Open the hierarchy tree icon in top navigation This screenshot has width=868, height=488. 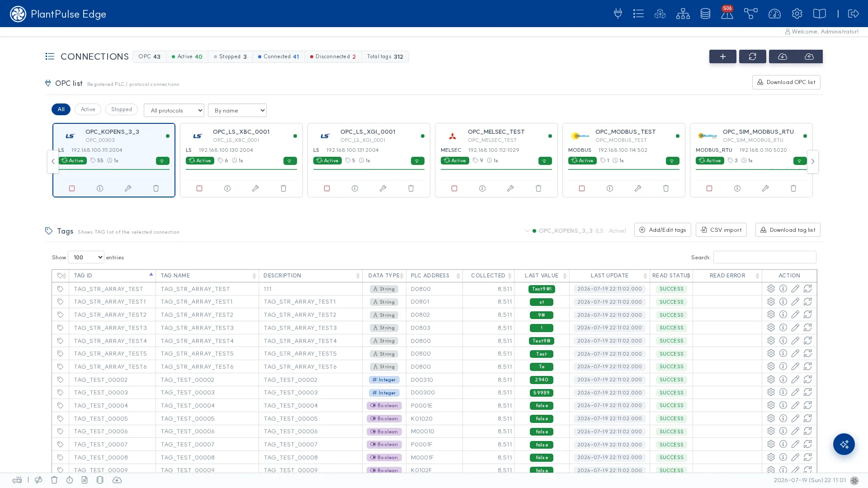coord(683,14)
